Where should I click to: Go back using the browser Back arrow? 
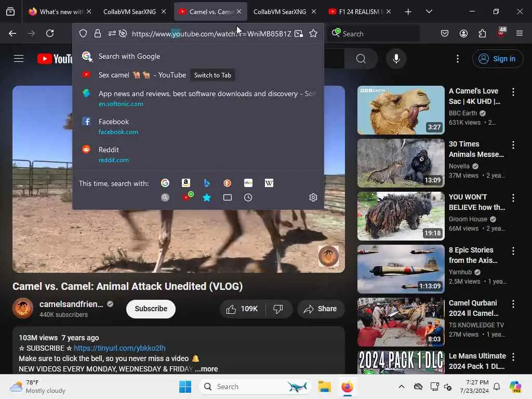(12, 33)
